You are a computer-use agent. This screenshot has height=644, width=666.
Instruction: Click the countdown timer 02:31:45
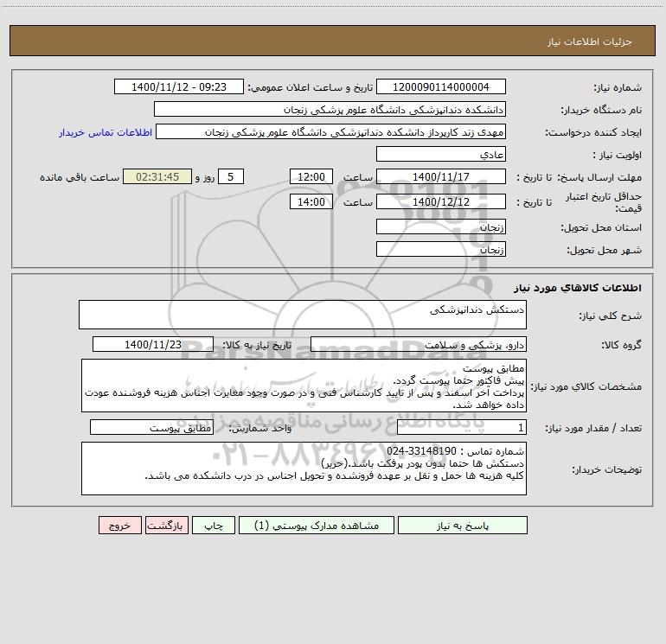[157, 176]
